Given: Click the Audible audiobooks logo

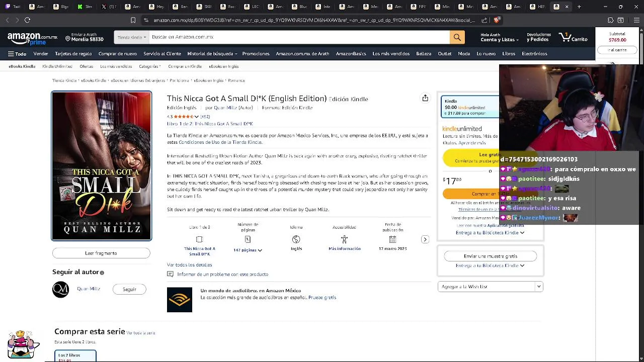Looking at the screenshot, I should coord(180,300).
